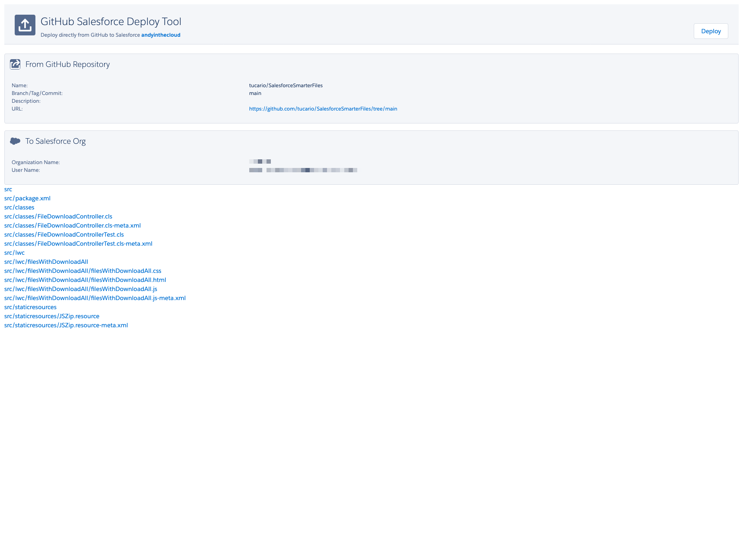This screenshot has width=743, height=560.
Task: Open the src/classes folder link
Action: 19,207
